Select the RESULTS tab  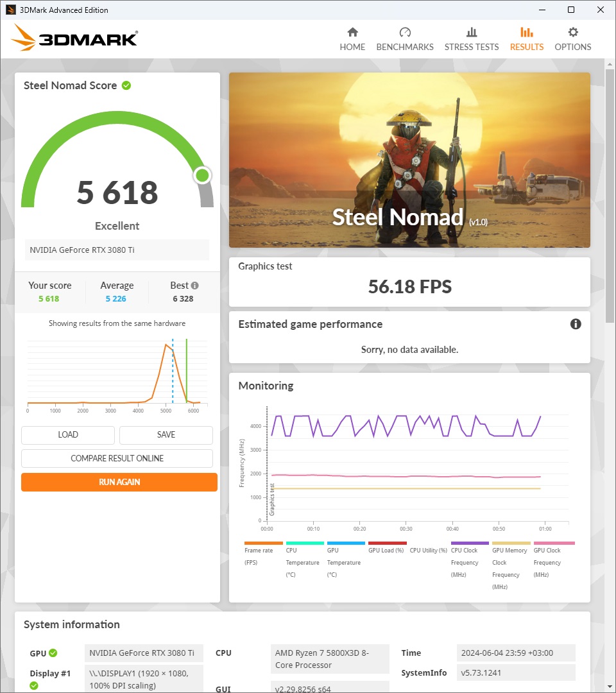(x=527, y=39)
